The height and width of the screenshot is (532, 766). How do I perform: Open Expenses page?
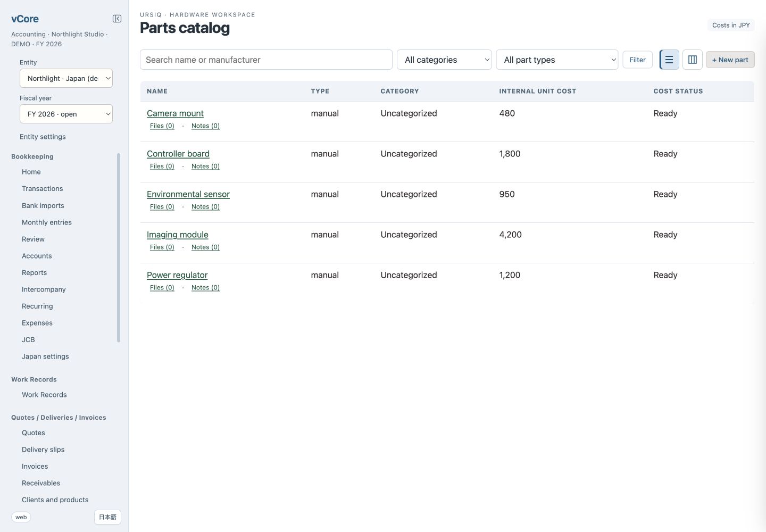coord(37,323)
